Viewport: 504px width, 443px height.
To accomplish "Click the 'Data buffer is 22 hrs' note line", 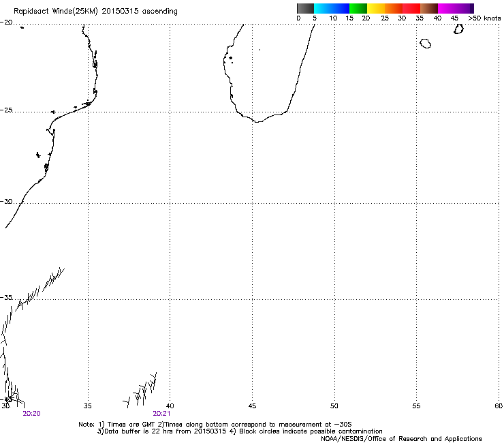I will (x=240, y=431).
